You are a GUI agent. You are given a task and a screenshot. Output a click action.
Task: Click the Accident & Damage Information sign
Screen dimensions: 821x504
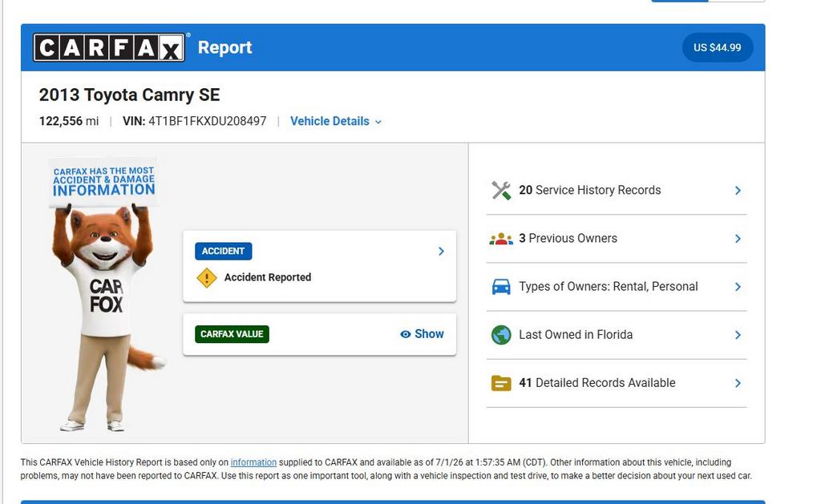pos(103,182)
